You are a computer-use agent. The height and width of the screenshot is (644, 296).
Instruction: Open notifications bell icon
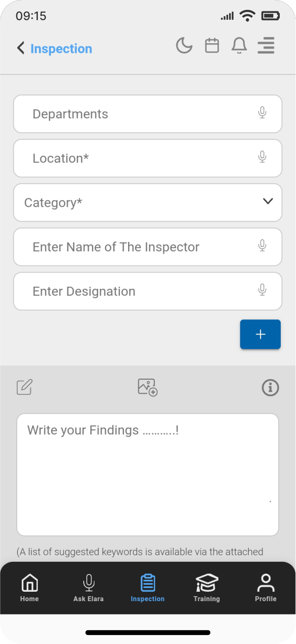point(239,46)
